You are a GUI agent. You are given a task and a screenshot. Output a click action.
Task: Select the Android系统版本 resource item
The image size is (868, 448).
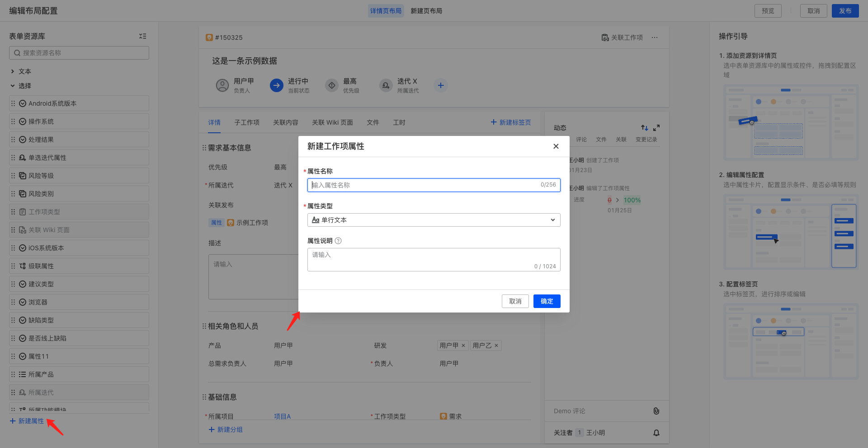[x=79, y=103]
